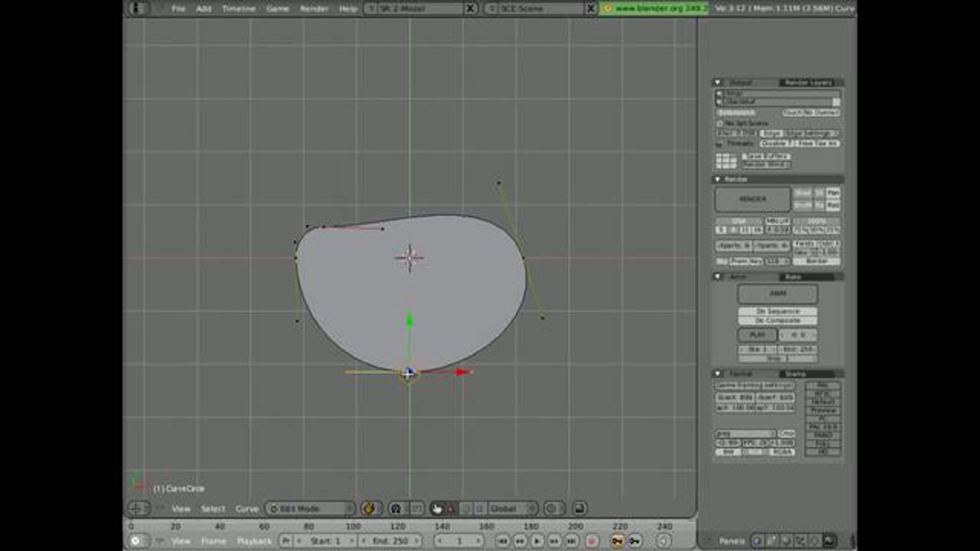This screenshot has width=980, height=551.
Task: Open the Render menu in top bar
Action: (314, 9)
